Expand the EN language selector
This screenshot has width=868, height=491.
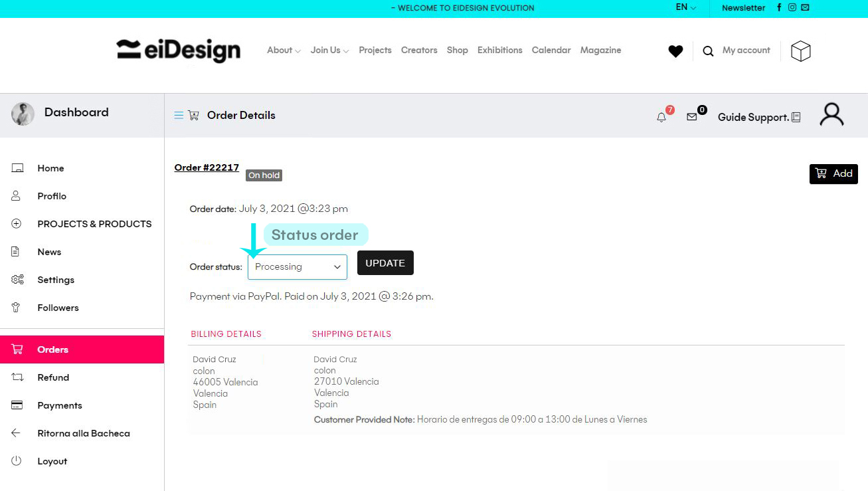coord(685,7)
